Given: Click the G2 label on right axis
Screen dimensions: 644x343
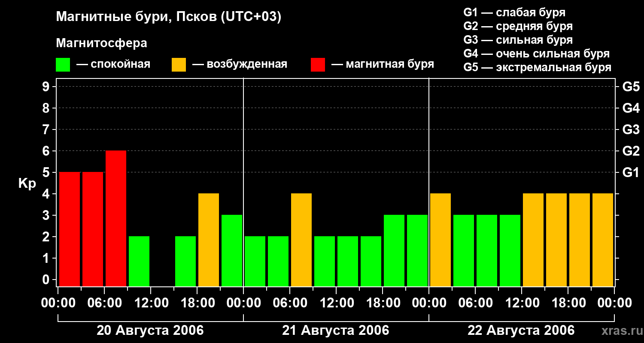Looking at the screenshot, I should tap(631, 151).
